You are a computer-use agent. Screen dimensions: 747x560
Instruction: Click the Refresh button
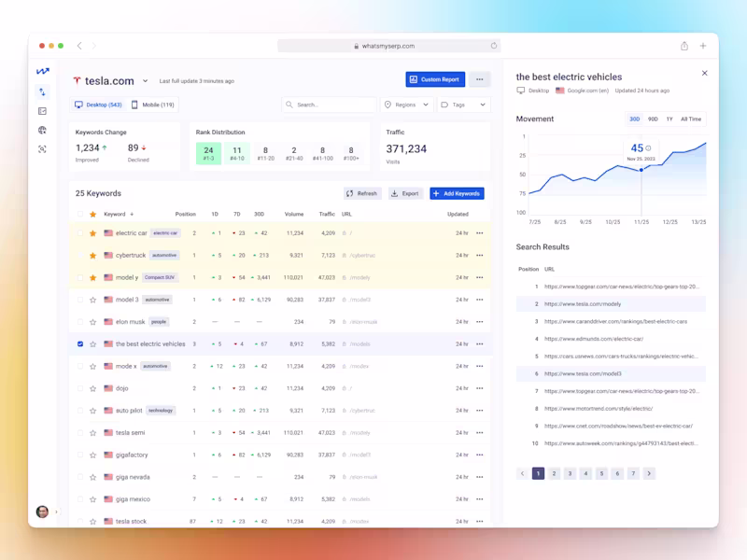point(362,193)
